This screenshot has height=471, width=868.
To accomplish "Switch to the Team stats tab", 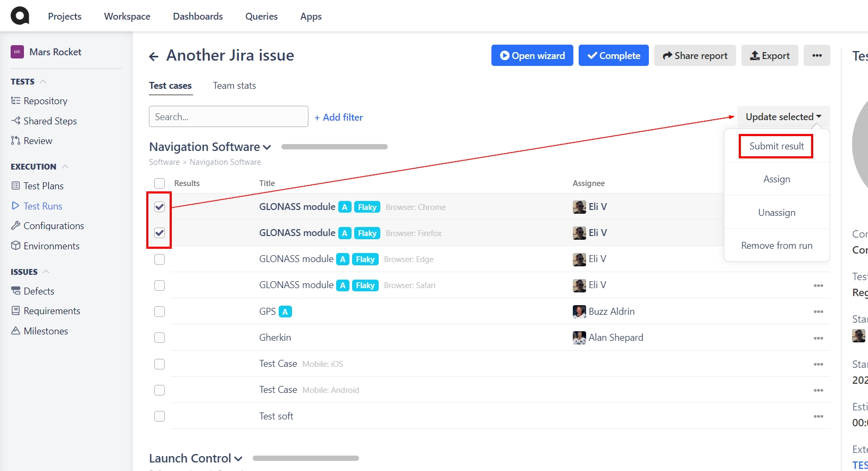I will click(234, 86).
